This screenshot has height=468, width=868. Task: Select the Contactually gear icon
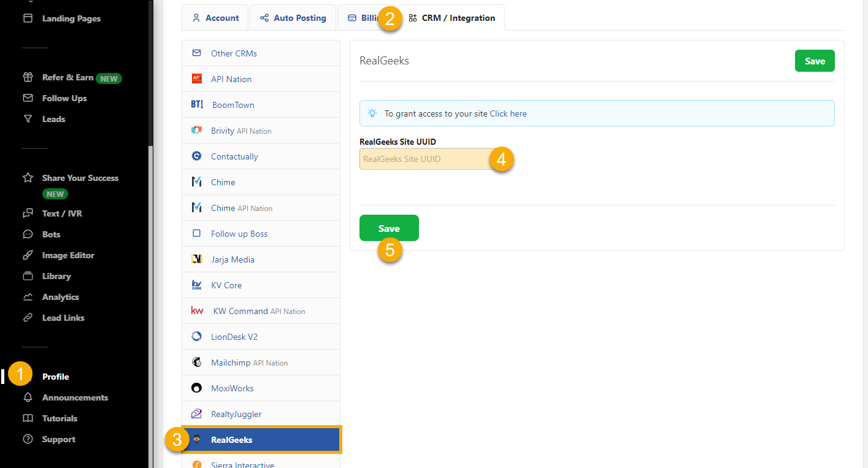(x=197, y=156)
